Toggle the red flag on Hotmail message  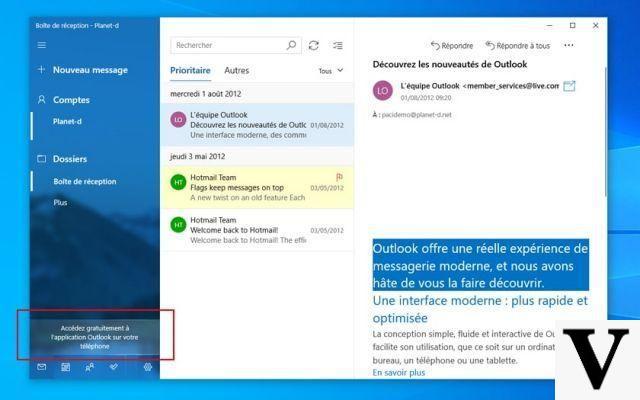click(339, 177)
